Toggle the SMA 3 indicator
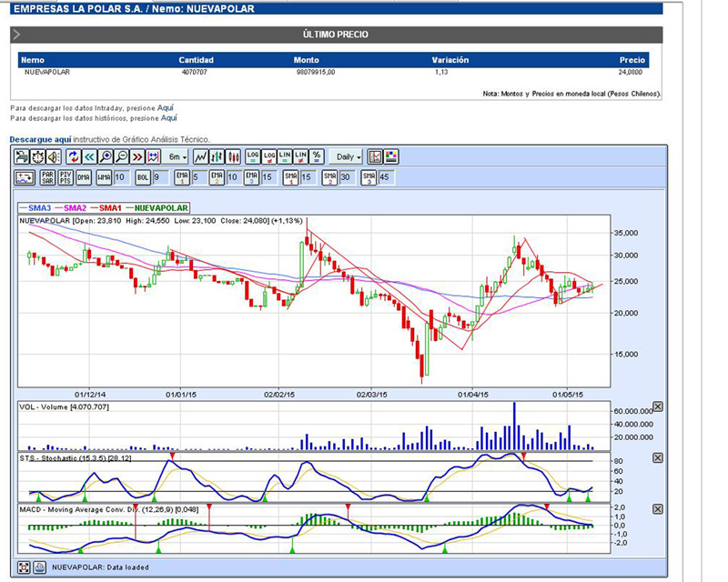Screen dimensions: 728x582 click(369, 177)
